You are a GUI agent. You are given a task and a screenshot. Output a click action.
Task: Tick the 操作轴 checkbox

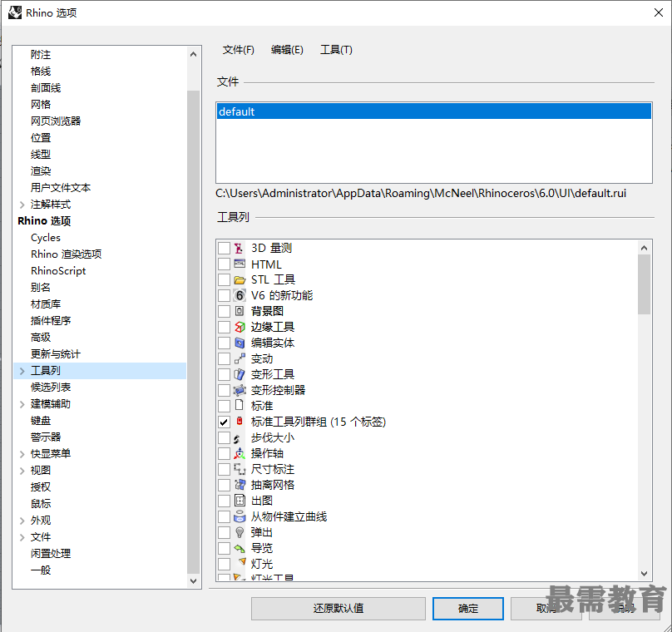coord(224,453)
